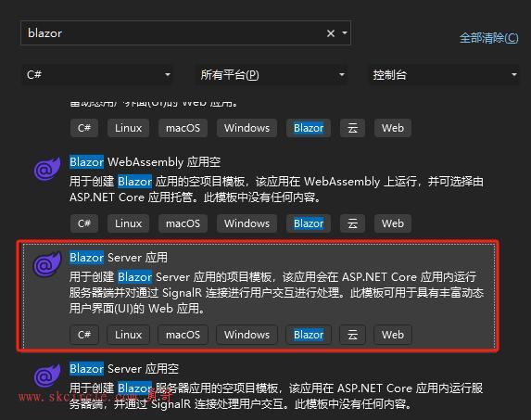Click Windows tag under Blazor WebAssembly 应用空

coord(247,223)
